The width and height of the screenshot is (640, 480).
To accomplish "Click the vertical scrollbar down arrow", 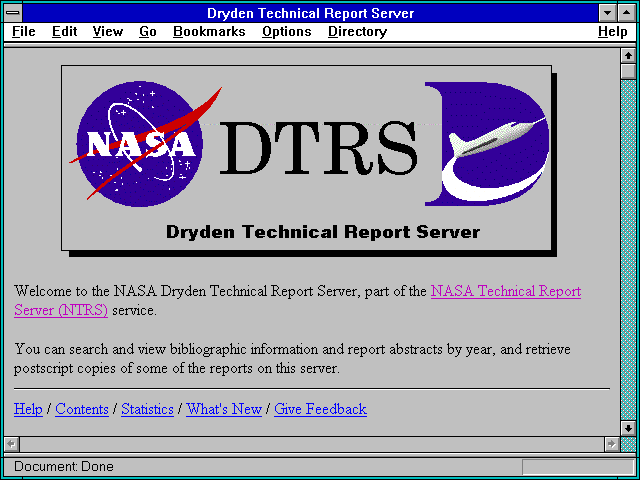I will tap(628, 428).
